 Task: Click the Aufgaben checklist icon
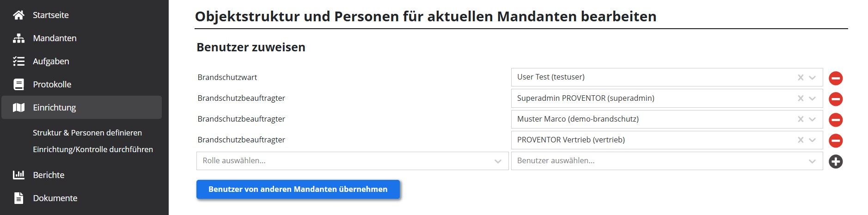point(18,61)
